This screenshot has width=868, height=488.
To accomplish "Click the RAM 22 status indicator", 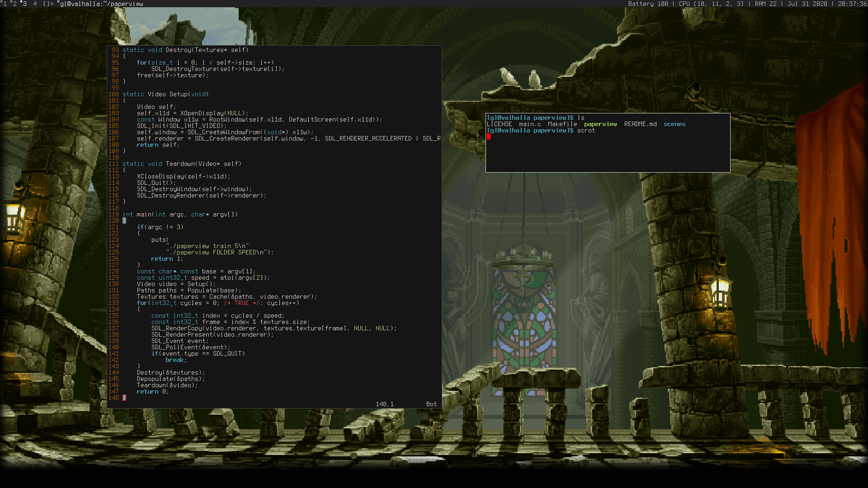I will [x=765, y=4].
